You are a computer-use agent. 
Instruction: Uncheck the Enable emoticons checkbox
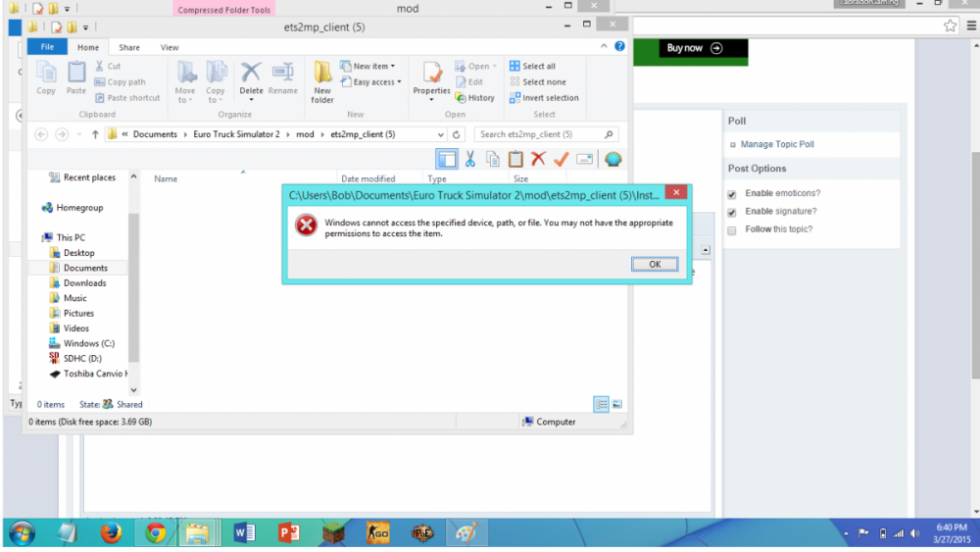pos(732,194)
